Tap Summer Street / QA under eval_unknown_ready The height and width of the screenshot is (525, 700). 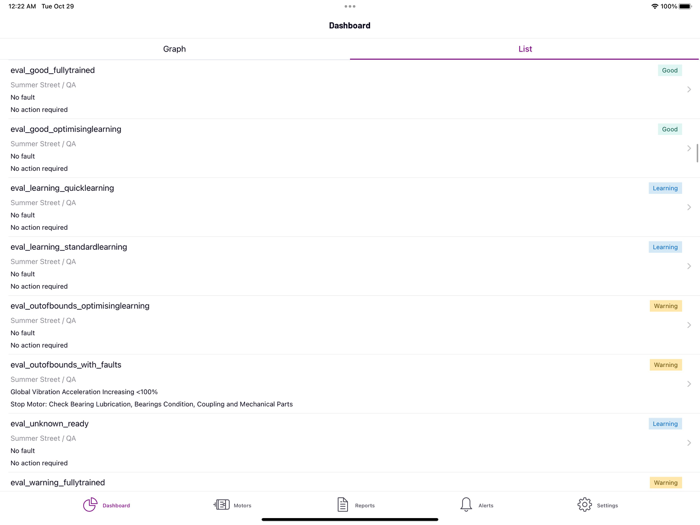tap(43, 438)
